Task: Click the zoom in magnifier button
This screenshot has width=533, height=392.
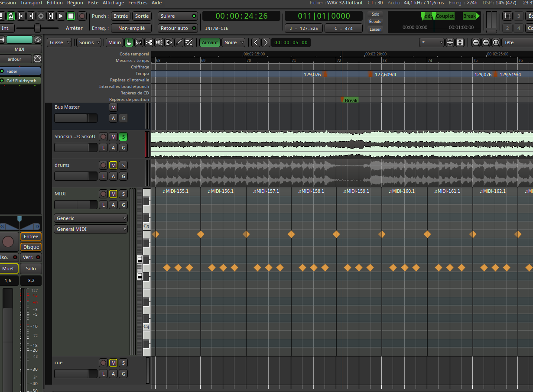Action: [x=486, y=42]
